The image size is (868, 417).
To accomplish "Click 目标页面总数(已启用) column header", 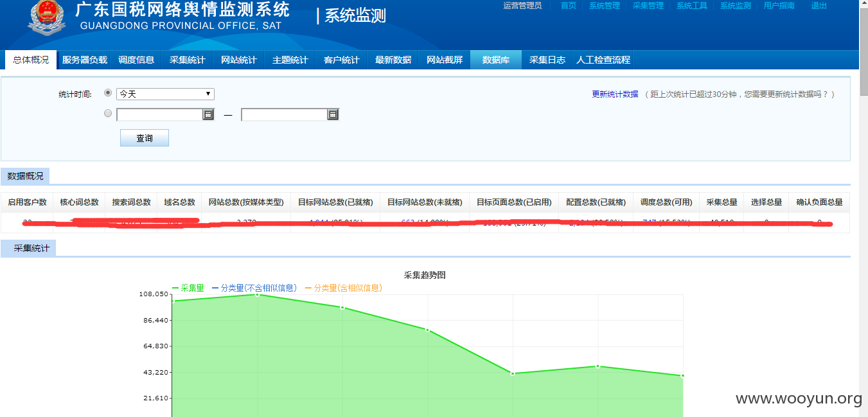I will click(x=514, y=202).
